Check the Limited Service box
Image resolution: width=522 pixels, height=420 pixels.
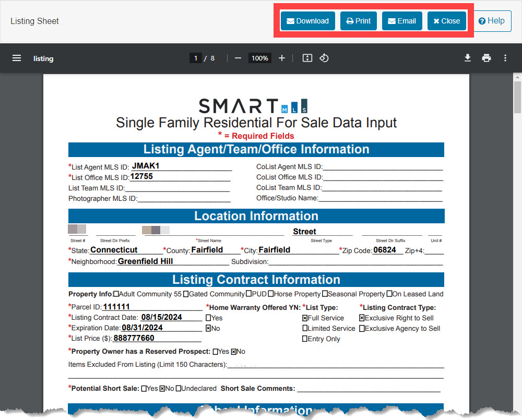pos(305,329)
